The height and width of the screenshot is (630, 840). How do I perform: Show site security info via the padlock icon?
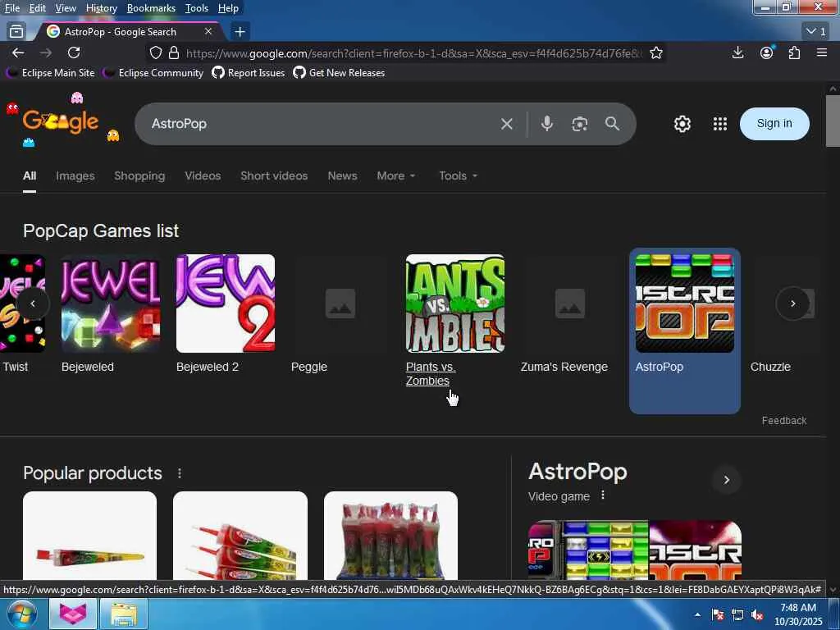point(174,52)
